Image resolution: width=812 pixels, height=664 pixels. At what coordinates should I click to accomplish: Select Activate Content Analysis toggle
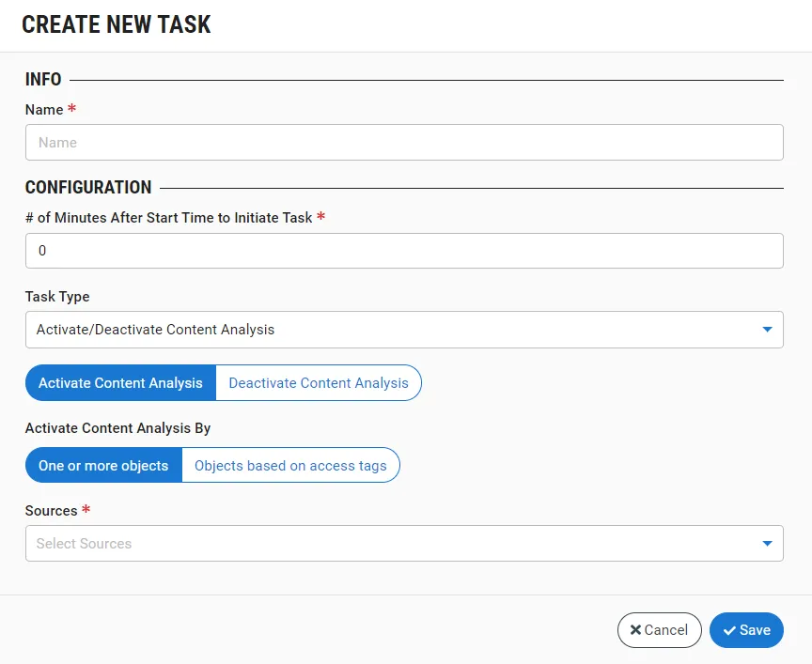(x=120, y=383)
